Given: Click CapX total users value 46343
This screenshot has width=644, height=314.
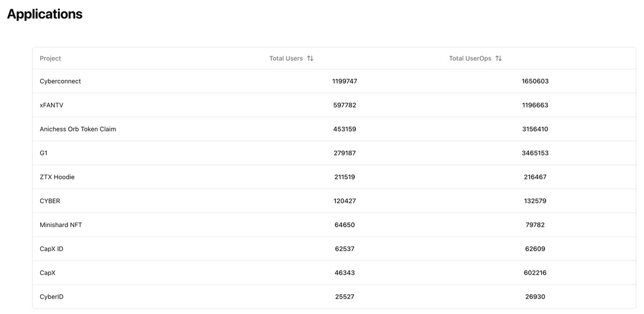Looking at the screenshot, I should [x=345, y=273].
